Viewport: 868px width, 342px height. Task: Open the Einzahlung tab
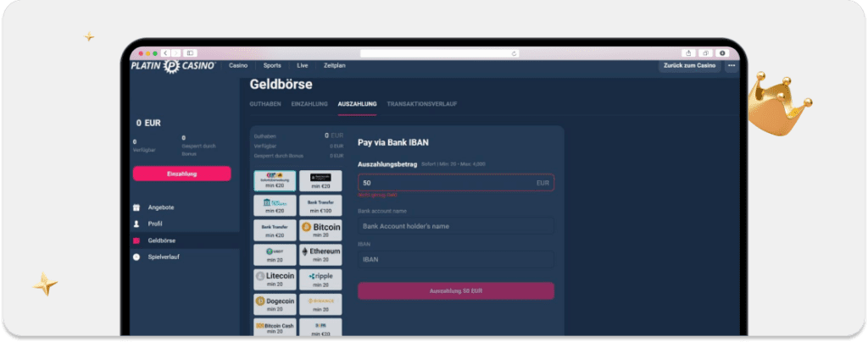pos(309,103)
